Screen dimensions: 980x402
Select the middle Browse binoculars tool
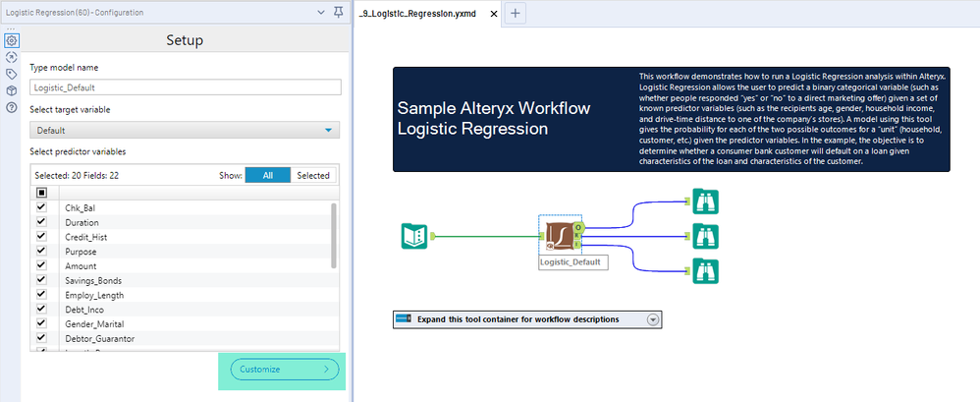(x=706, y=236)
